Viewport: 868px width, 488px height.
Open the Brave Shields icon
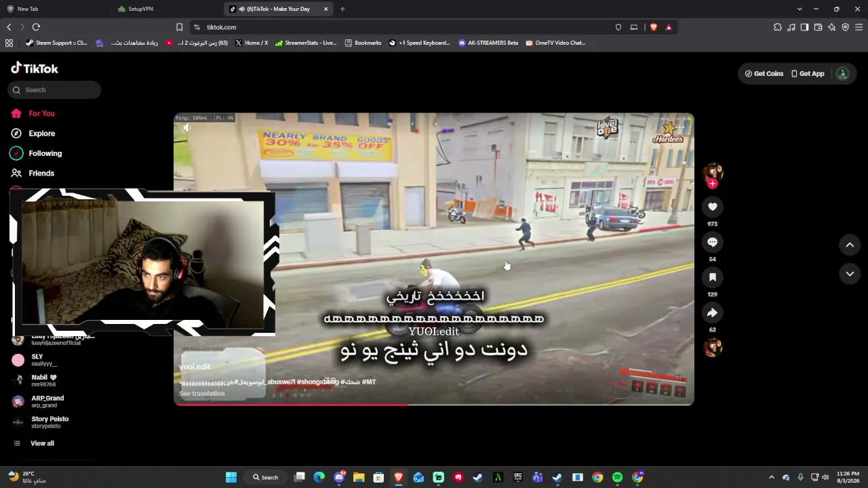click(654, 27)
